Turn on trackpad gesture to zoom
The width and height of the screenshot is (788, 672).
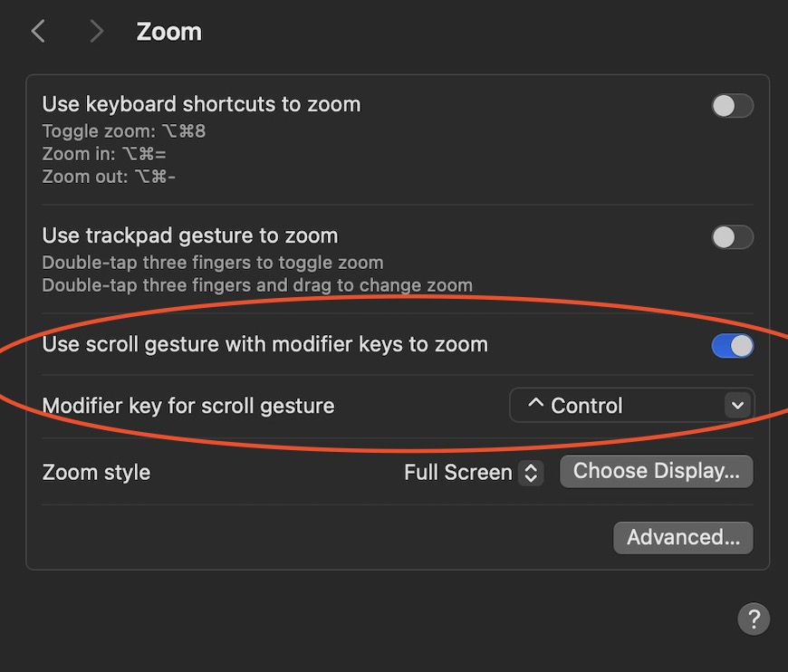pyautogui.click(x=732, y=236)
